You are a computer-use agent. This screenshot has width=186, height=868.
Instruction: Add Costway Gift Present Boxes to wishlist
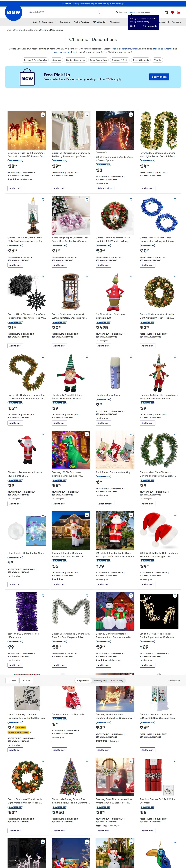click(x=43, y=115)
